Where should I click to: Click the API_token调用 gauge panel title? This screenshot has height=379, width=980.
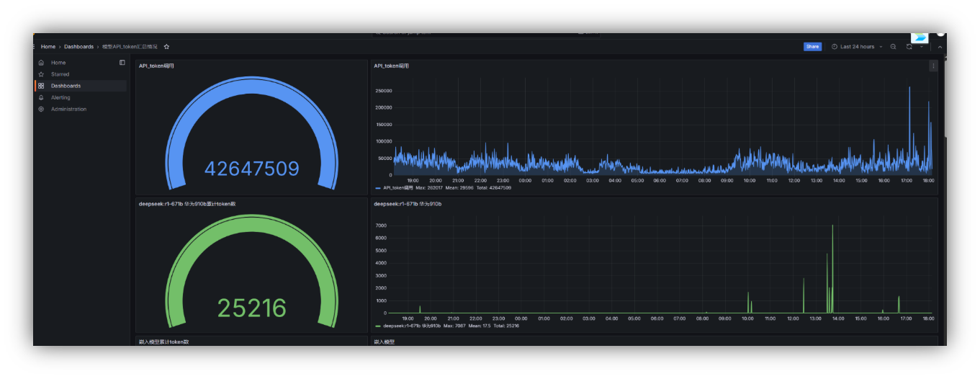point(156,66)
